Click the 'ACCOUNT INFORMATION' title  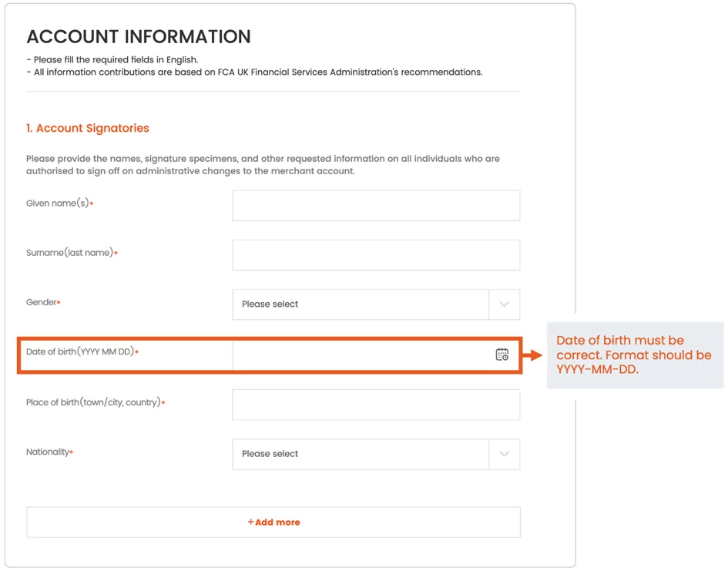139,37
